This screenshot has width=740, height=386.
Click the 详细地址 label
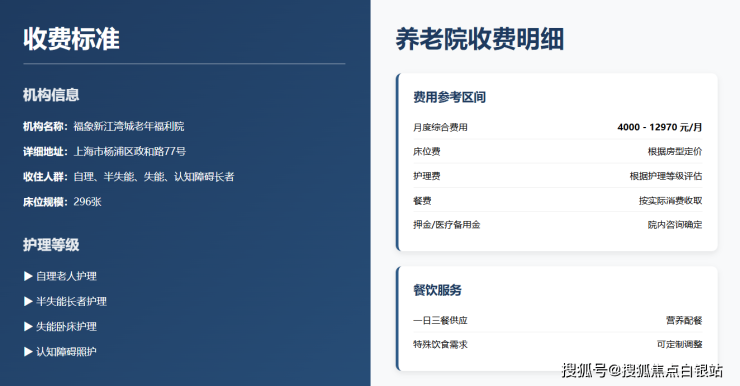(x=45, y=151)
